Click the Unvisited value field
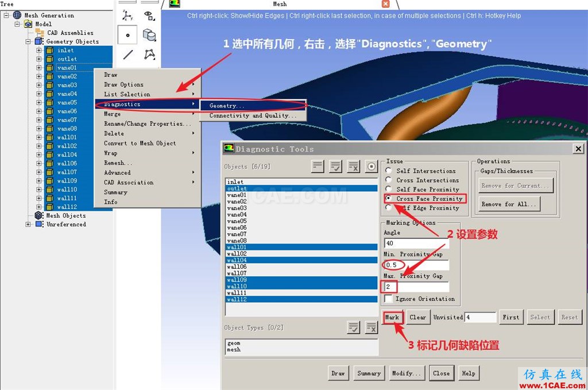This screenshot has height=390, width=588. tap(481, 317)
